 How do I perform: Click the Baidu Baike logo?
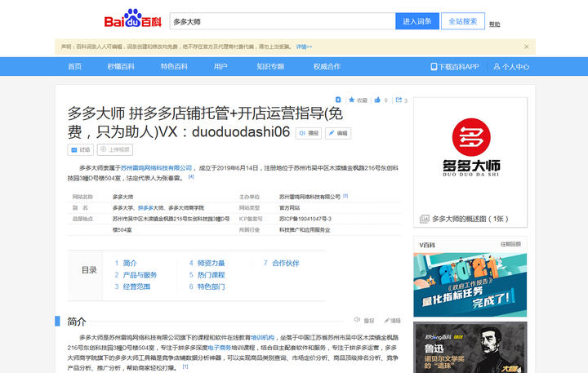[133, 19]
